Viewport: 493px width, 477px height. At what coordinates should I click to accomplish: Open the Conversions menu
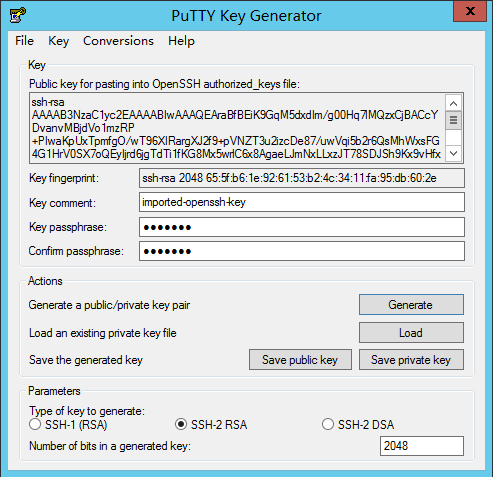coord(118,41)
